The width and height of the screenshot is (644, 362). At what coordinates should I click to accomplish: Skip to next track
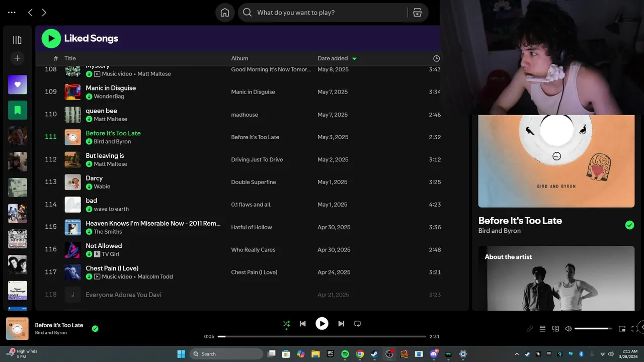click(x=341, y=324)
